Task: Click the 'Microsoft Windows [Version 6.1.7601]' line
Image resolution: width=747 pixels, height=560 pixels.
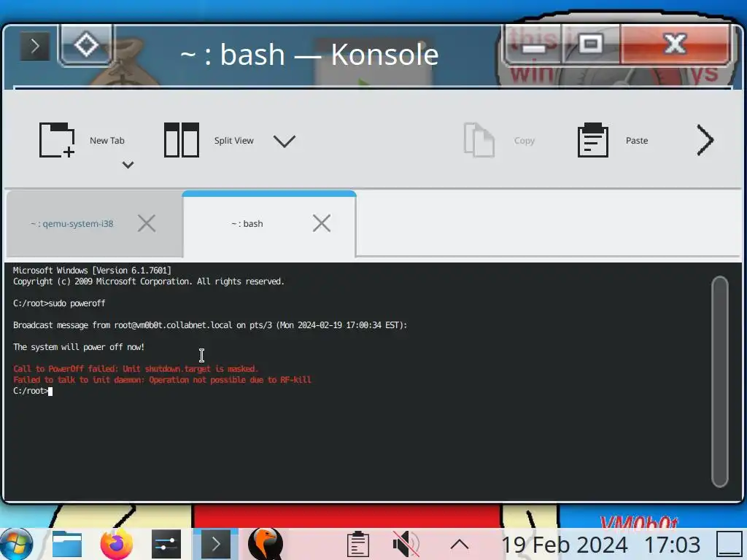Action: [92, 271]
